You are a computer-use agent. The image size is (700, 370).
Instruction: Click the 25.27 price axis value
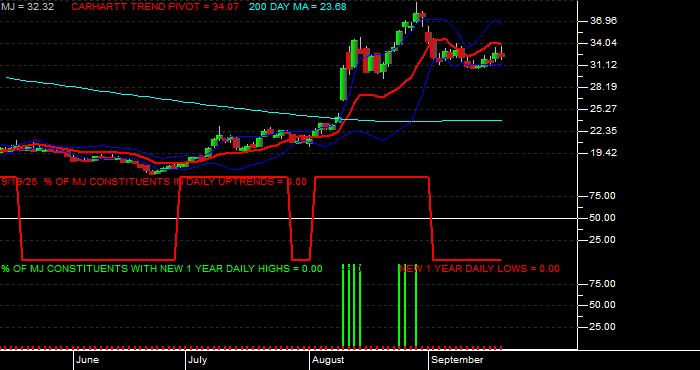tap(603, 109)
